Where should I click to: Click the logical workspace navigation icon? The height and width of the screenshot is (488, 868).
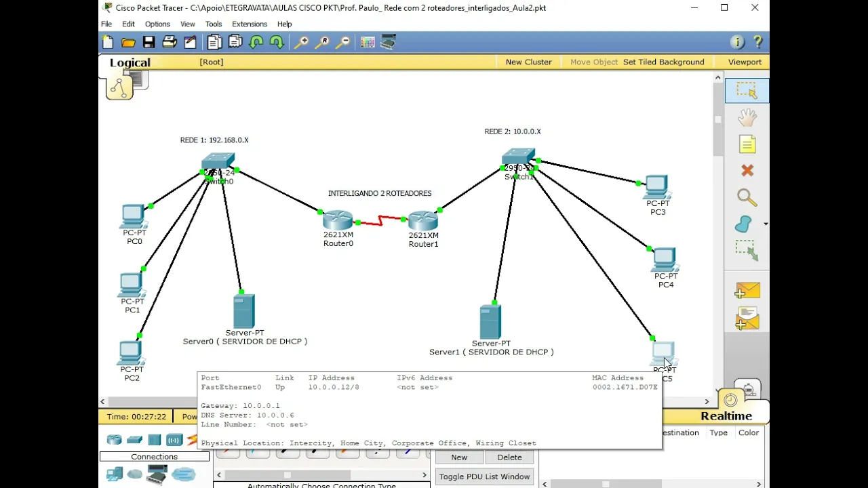click(119, 88)
